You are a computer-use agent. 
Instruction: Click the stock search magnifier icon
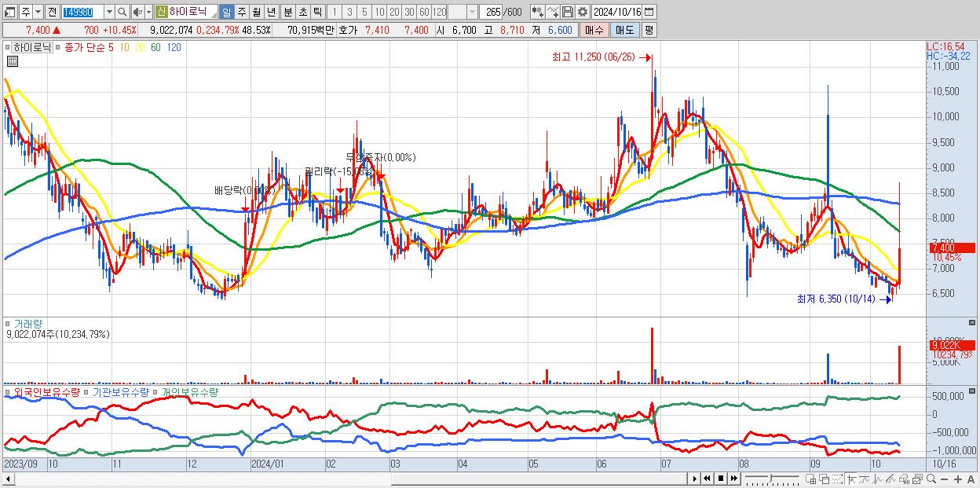tap(122, 12)
